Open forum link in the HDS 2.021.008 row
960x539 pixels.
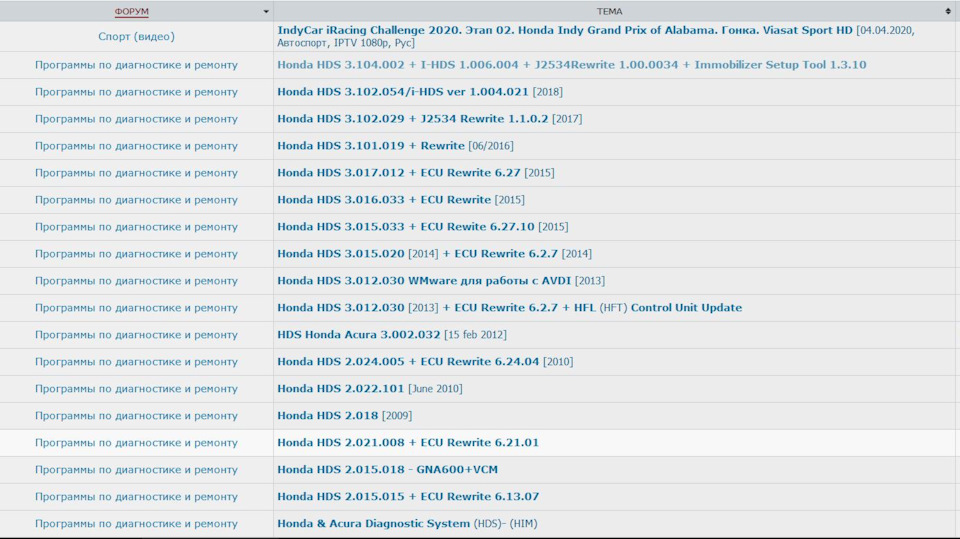(x=137, y=442)
